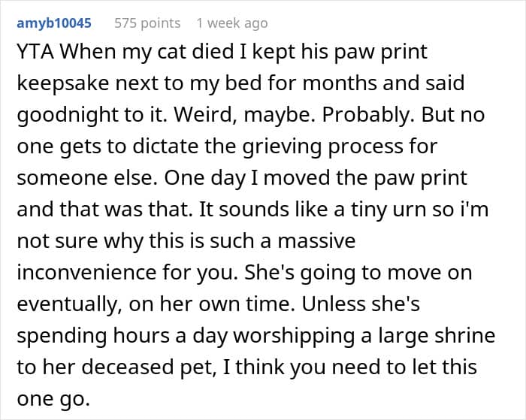Open the 1 week ago timestamp permalink
Image resolution: width=526 pixels, height=420 pixels.
pos(232,23)
